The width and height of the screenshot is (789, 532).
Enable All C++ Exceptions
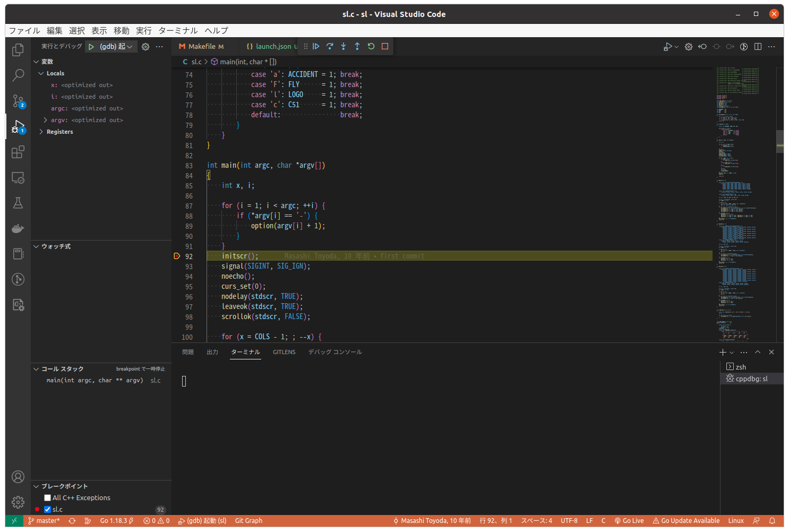[47, 497]
